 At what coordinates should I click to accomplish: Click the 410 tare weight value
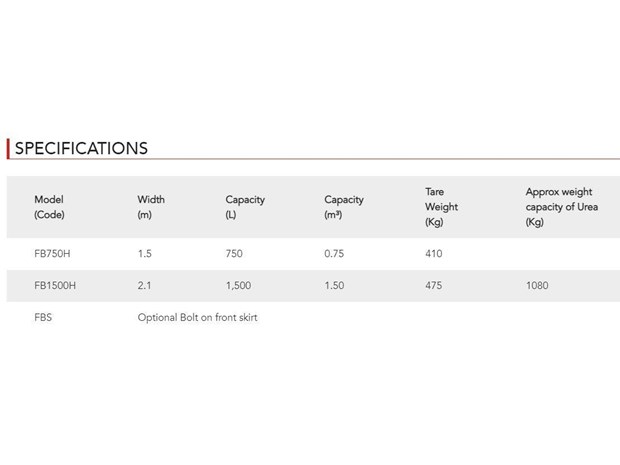point(434,253)
